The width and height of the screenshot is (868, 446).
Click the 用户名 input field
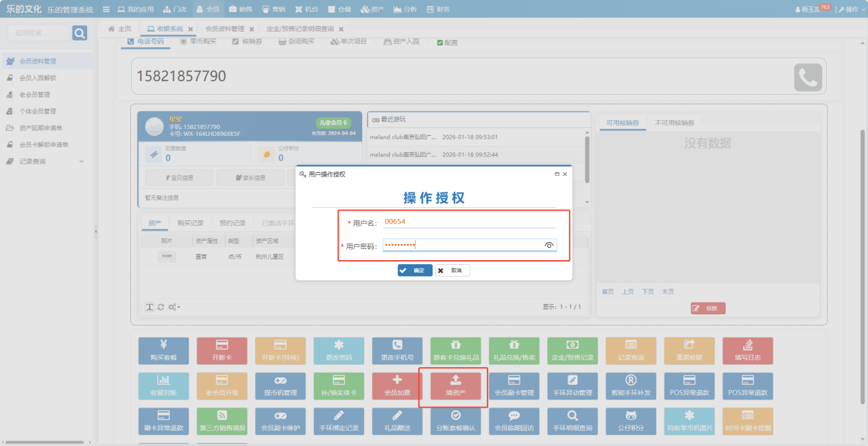[x=469, y=222]
